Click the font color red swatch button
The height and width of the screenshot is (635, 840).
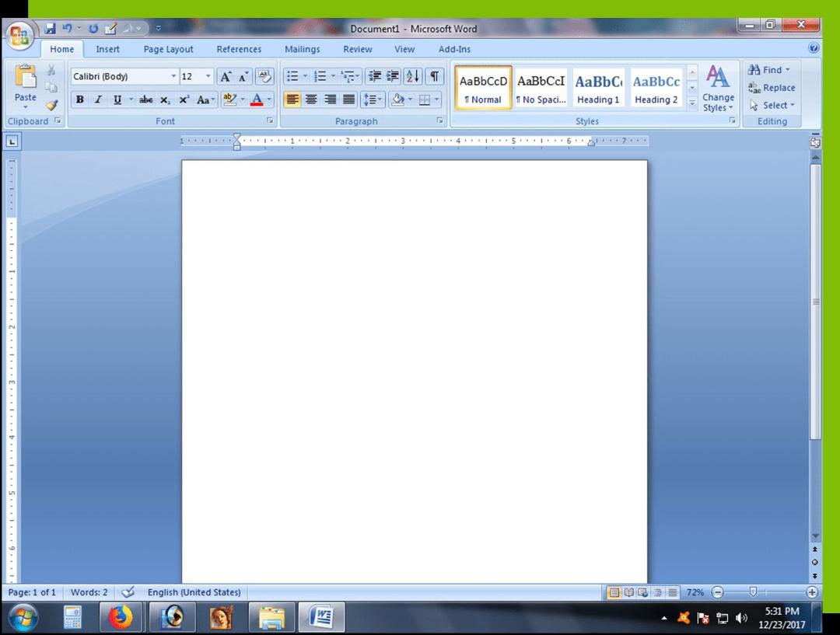[x=257, y=99]
